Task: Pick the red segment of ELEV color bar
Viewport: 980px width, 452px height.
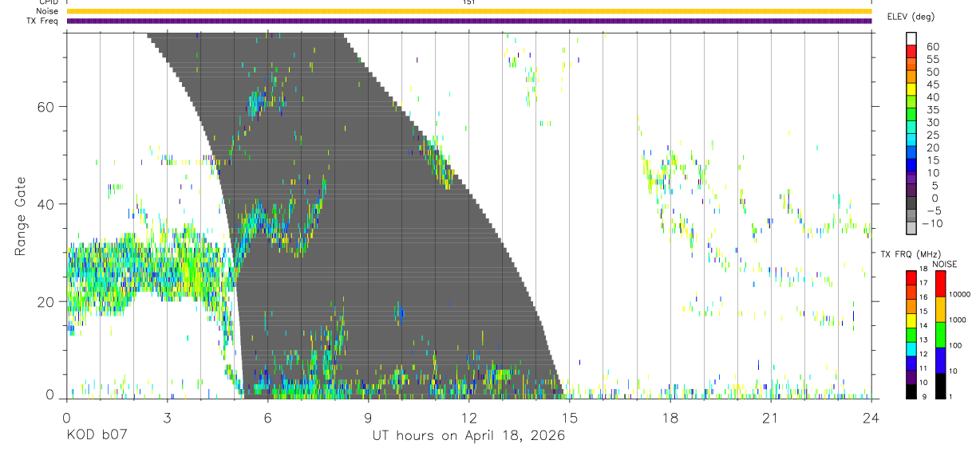Action: pyautogui.click(x=911, y=53)
